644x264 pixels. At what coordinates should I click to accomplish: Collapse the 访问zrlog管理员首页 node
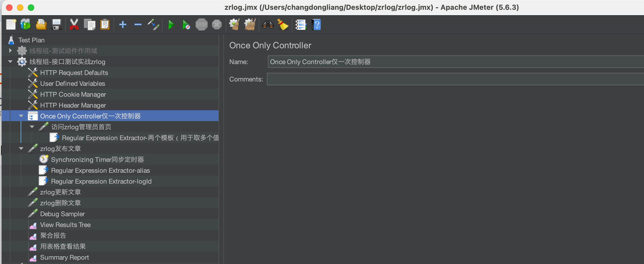tap(32, 127)
